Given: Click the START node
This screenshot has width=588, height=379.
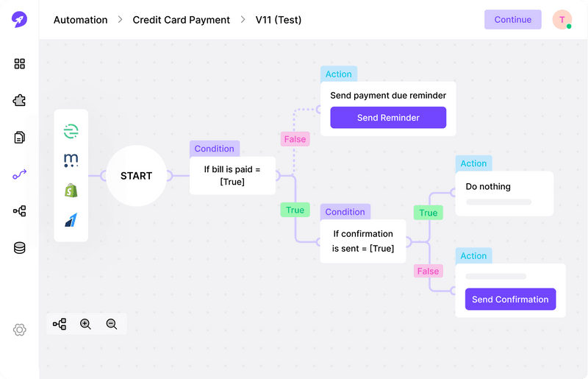Looking at the screenshot, I should click(136, 176).
